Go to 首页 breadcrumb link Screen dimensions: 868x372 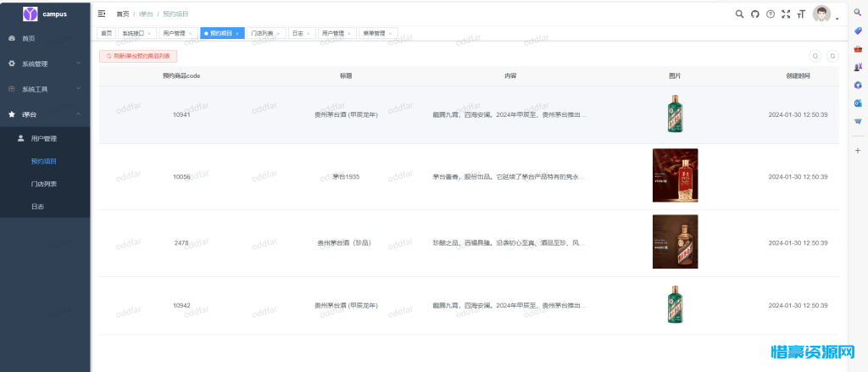[x=122, y=14]
